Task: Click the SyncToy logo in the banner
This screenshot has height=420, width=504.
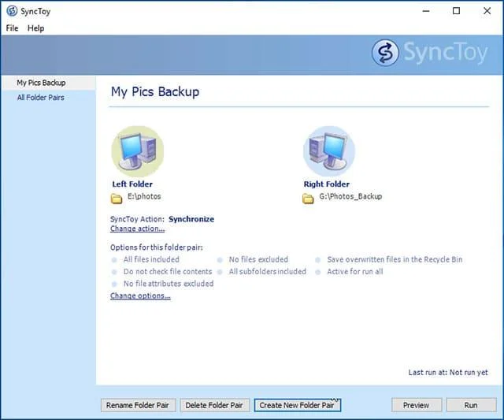Action: pos(430,53)
